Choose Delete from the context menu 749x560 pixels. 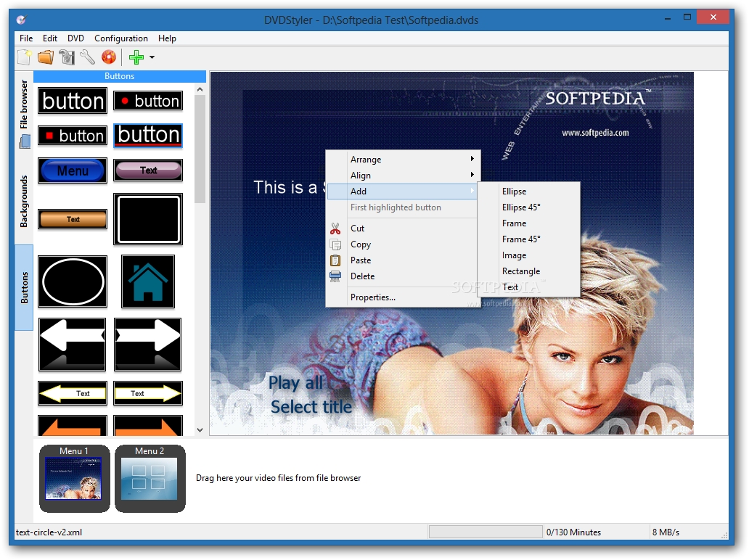click(403, 276)
